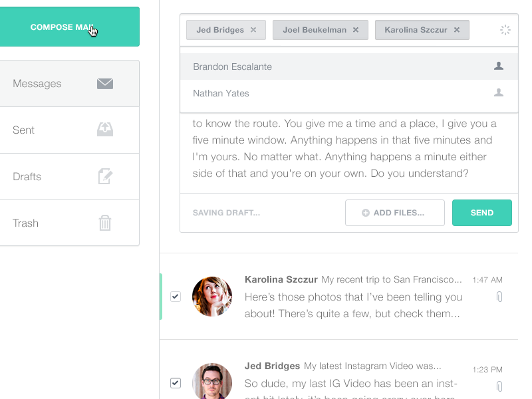The height and width of the screenshot is (399, 532).
Task: Click Add Files to attach files
Action: 394,213
